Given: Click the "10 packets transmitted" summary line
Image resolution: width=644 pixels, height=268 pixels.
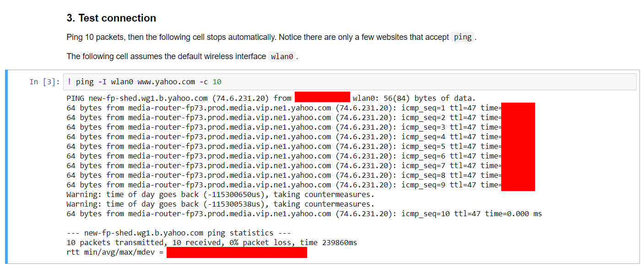Looking at the screenshot, I should click(211, 242).
